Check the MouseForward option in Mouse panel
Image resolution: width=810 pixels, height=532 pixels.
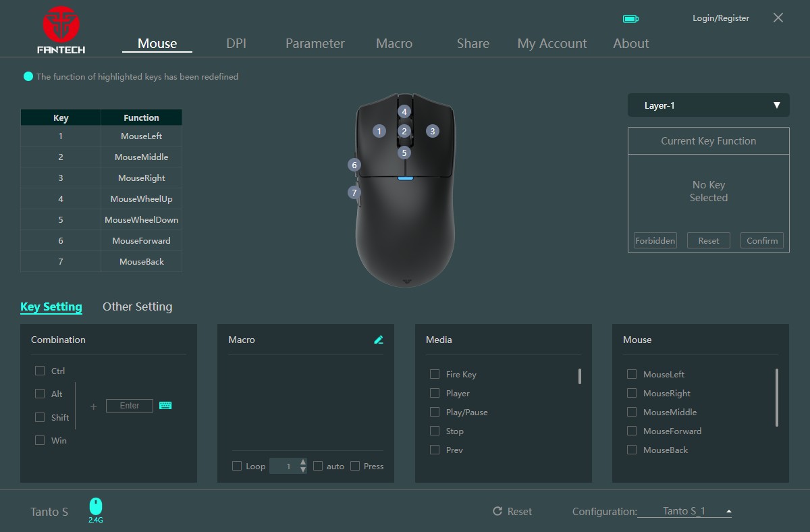coord(632,431)
